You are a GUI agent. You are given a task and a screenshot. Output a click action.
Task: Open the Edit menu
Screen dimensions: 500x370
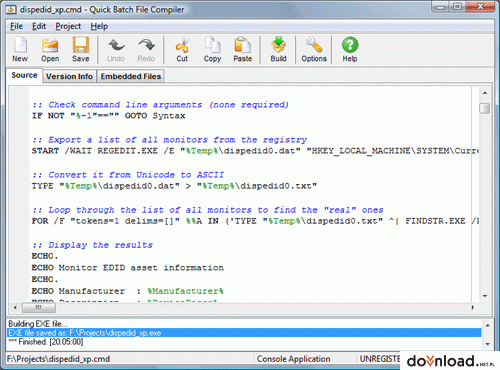39,26
